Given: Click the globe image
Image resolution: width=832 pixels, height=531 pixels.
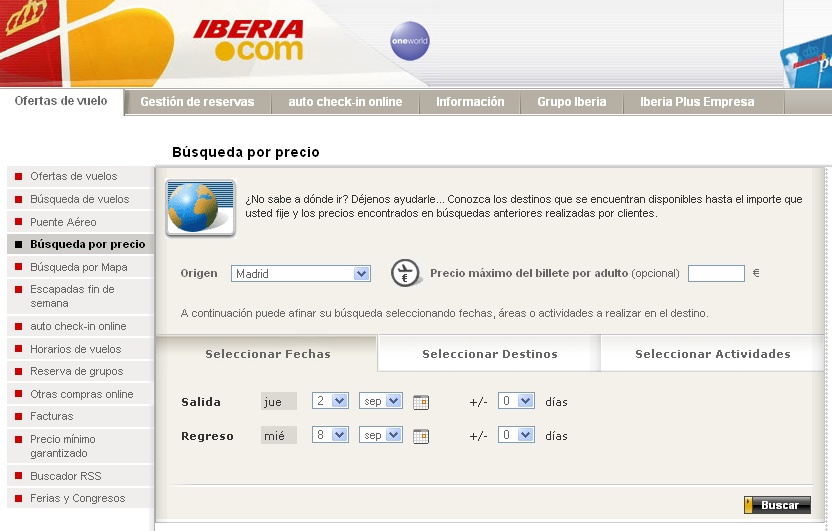Looking at the screenshot, I should click(201, 208).
